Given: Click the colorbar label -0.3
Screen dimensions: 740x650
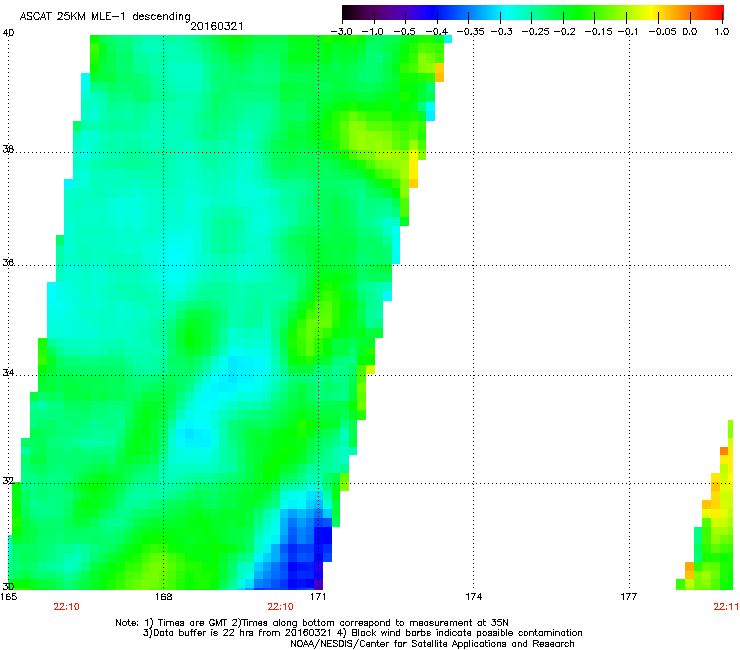Looking at the screenshot, I should coord(501,32).
